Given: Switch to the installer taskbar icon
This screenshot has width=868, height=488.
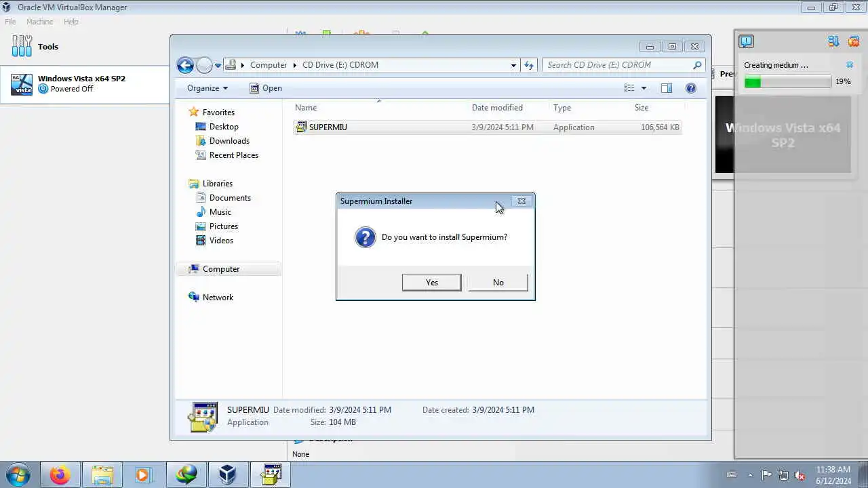Looking at the screenshot, I should pos(271,474).
